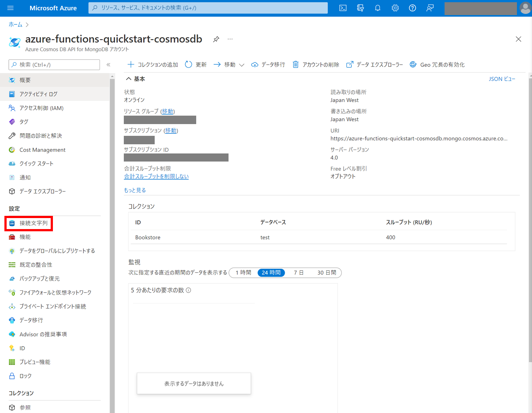Pin the azure-functions-quickstart-cosmosdb resource

(x=216, y=39)
